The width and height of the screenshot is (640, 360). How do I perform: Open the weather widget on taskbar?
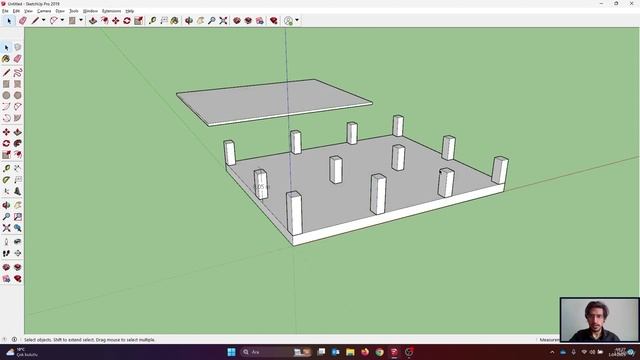22,352
